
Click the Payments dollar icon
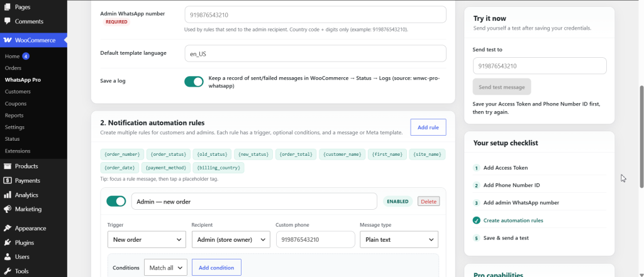point(8,180)
